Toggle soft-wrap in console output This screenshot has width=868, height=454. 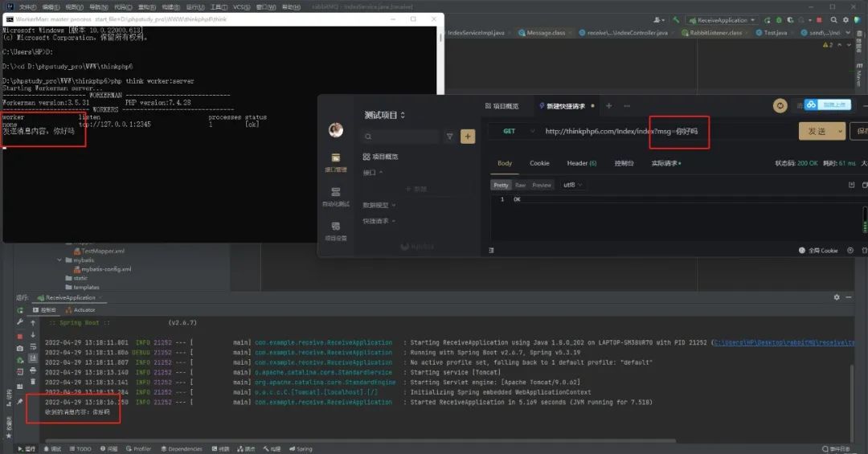pos(33,347)
